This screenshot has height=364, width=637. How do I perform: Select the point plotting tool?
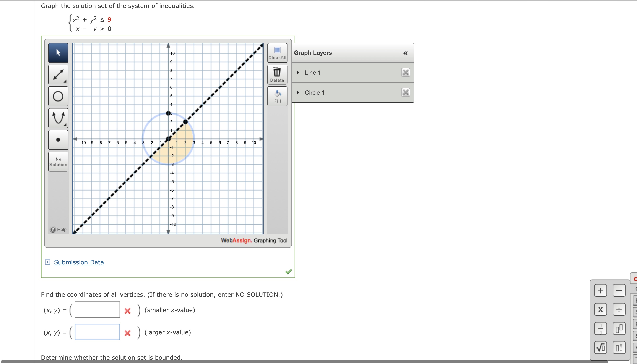[58, 139]
